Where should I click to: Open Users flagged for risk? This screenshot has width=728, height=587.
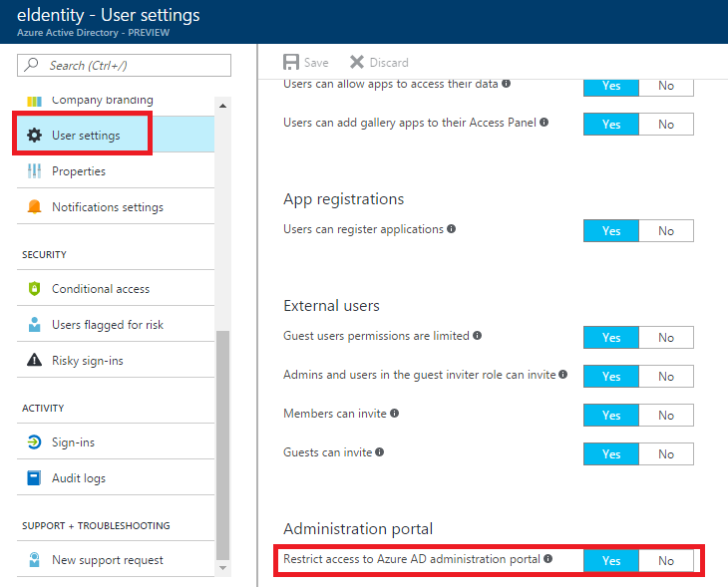click(x=116, y=324)
